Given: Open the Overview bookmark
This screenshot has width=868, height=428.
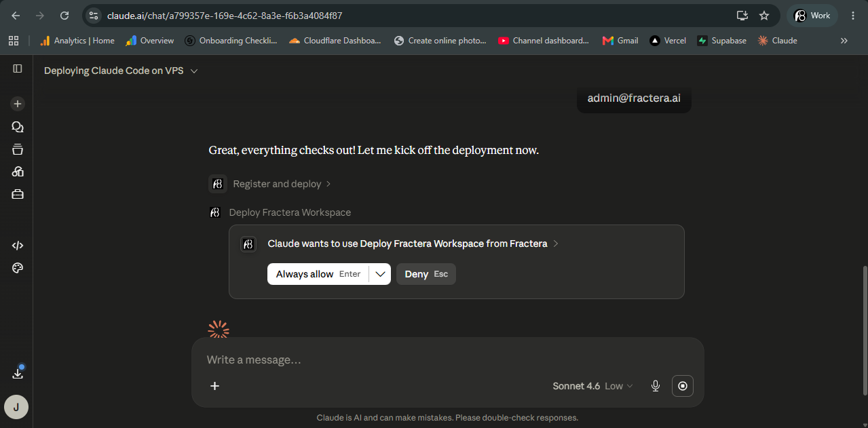Looking at the screenshot, I should pyautogui.click(x=150, y=41).
